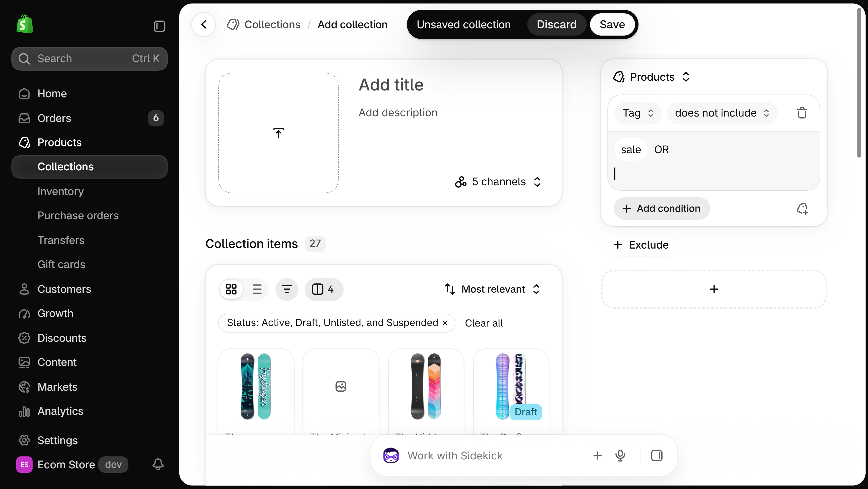Image resolution: width=868 pixels, height=489 pixels.
Task: Open the 'does not include' operator dropdown
Action: coord(722,113)
